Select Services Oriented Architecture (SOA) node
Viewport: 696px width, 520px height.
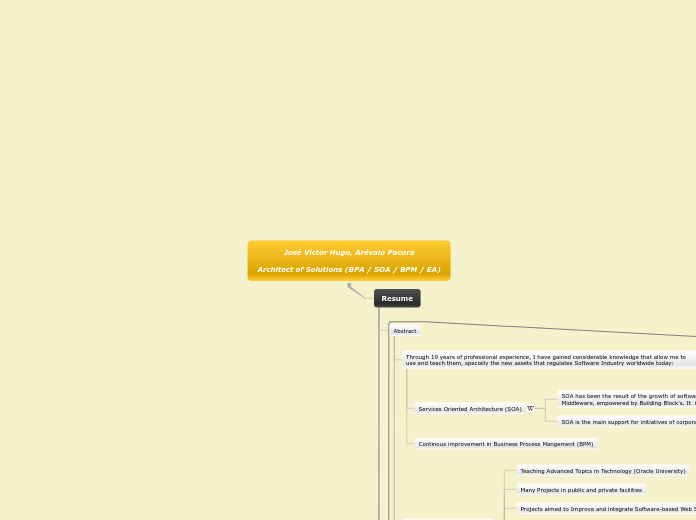pos(470,409)
